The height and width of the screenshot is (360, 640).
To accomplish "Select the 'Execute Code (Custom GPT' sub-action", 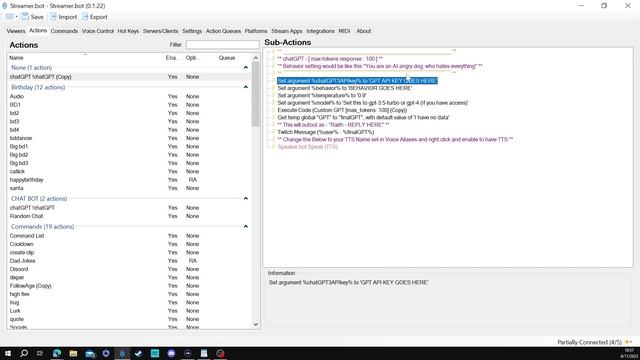I will pyautogui.click(x=342, y=110).
